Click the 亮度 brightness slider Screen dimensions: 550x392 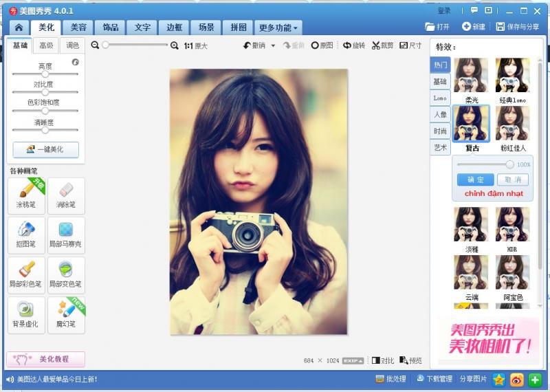45,73
